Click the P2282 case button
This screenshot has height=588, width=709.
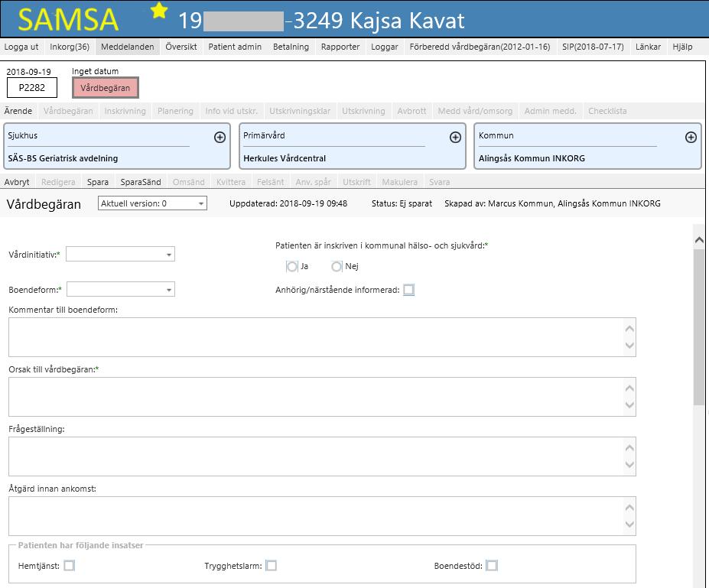tap(32, 88)
